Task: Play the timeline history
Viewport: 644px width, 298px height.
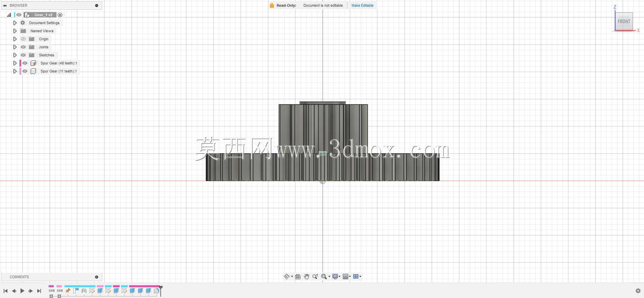Action: (x=22, y=291)
